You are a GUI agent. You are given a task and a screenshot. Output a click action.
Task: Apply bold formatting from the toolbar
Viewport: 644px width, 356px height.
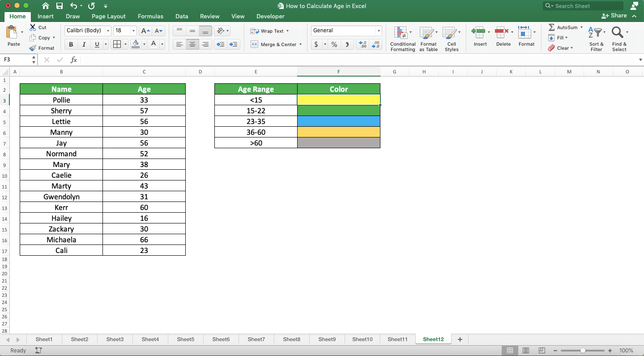pos(70,44)
